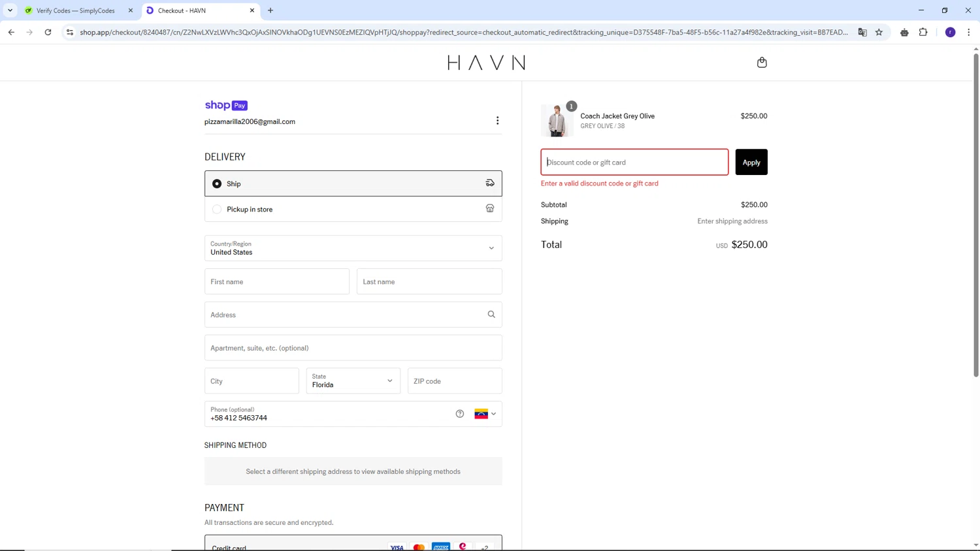The width and height of the screenshot is (980, 551).
Task: Switch to Verify Codes — SimplyCodes tab
Action: [78, 10]
